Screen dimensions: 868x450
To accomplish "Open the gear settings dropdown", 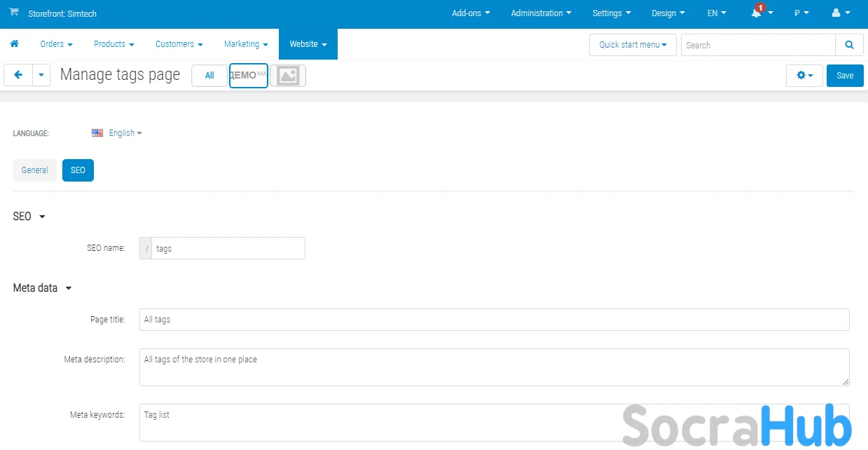I will [804, 76].
